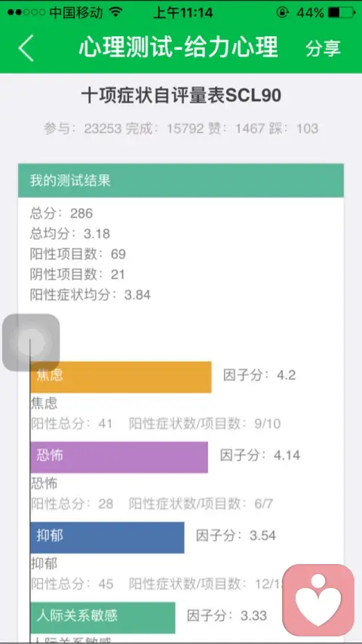Tap the 分享 share button

(323, 48)
